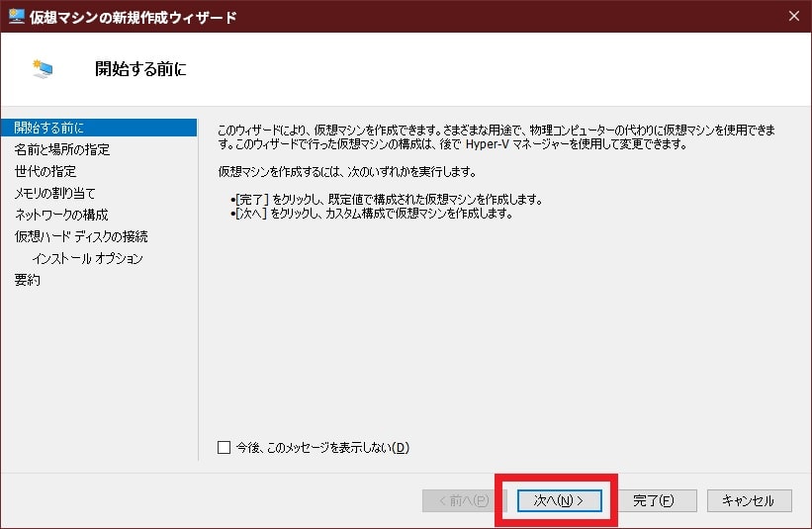Enable 今後、このメッセージを表示しない checkbox
812x529 pixels.
coord(225,447)
